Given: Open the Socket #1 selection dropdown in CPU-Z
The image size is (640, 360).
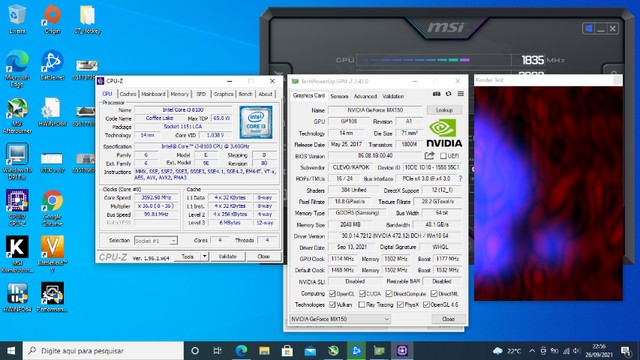Looking at the screenshot, I should (x=156, y=241).
